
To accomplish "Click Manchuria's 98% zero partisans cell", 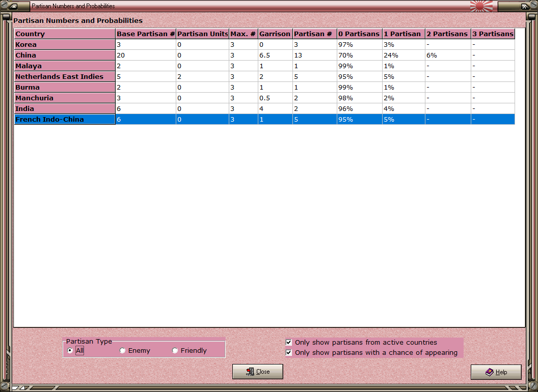I will 360,98.
